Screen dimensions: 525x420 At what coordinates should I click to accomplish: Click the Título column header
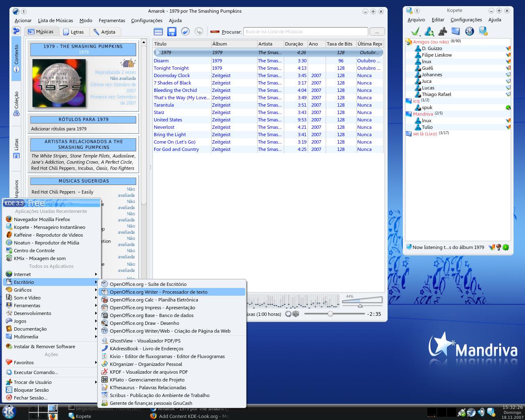click(x=182, y=44)
